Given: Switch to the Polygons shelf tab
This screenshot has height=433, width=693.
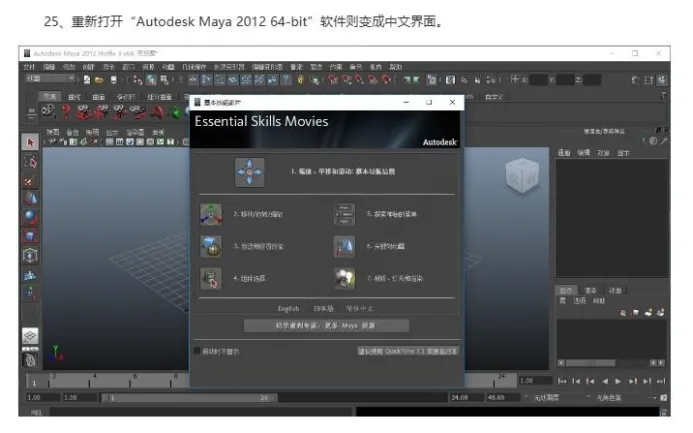Looking at the screenshot, I should (126, 97).
